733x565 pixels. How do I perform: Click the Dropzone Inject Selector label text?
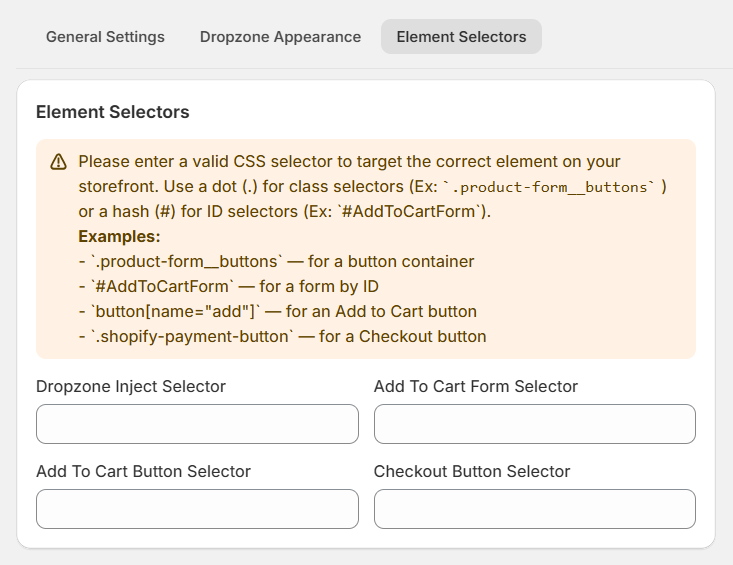tap(131, 386)
